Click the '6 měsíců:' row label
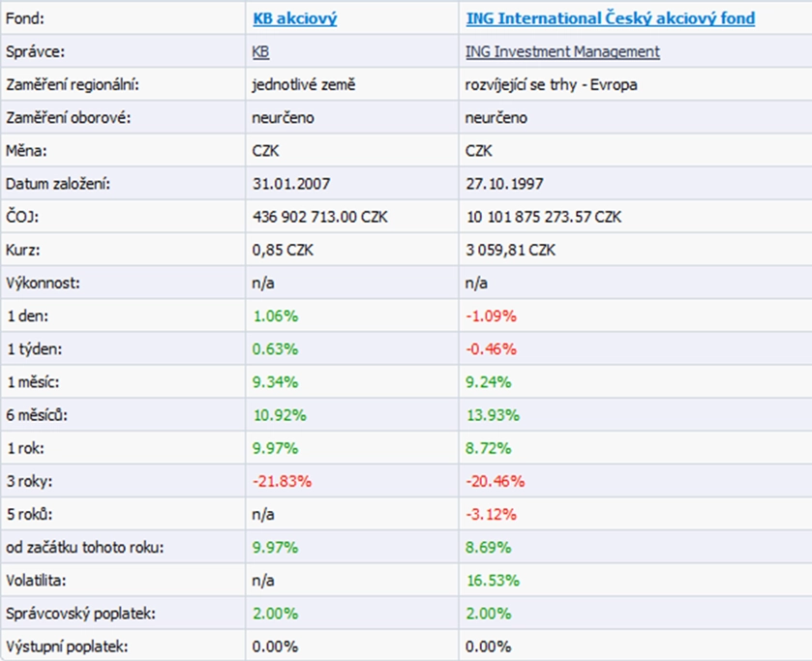Viewport: 812px width, 661px height. 37,415
